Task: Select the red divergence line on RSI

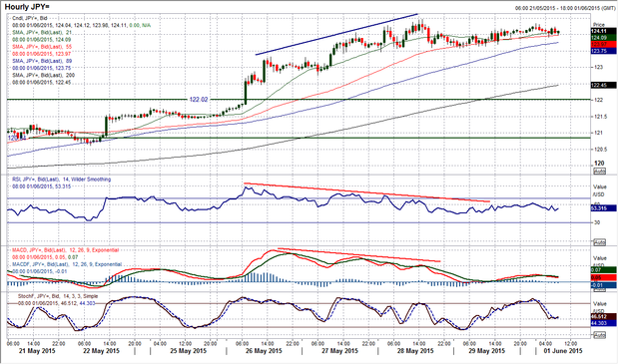Action: 366,192
